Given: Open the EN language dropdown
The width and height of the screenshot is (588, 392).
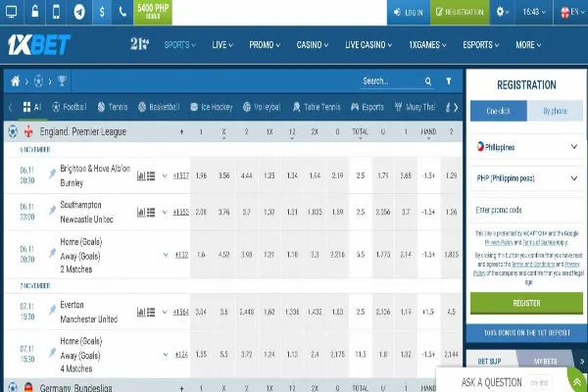Looking at the screenshot, I should tap(572, 12).
